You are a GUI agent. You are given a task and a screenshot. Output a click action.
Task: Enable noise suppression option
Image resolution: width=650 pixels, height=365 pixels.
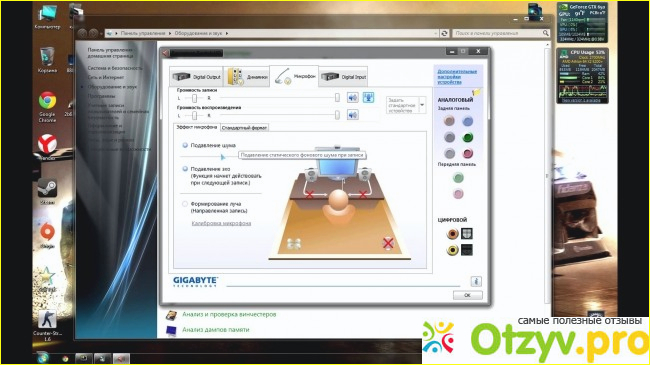[x=185, y=145]
